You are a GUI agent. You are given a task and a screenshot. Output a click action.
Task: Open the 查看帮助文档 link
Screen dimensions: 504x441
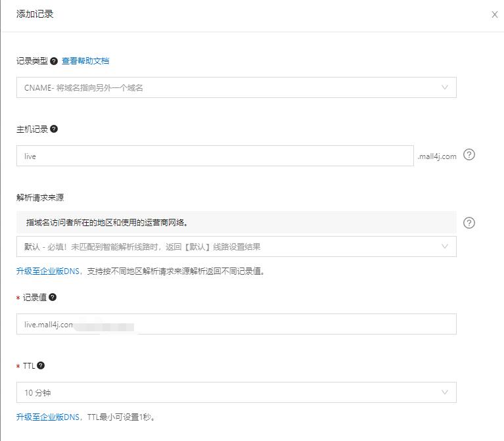pyautogui.click(x=85, y=61)
